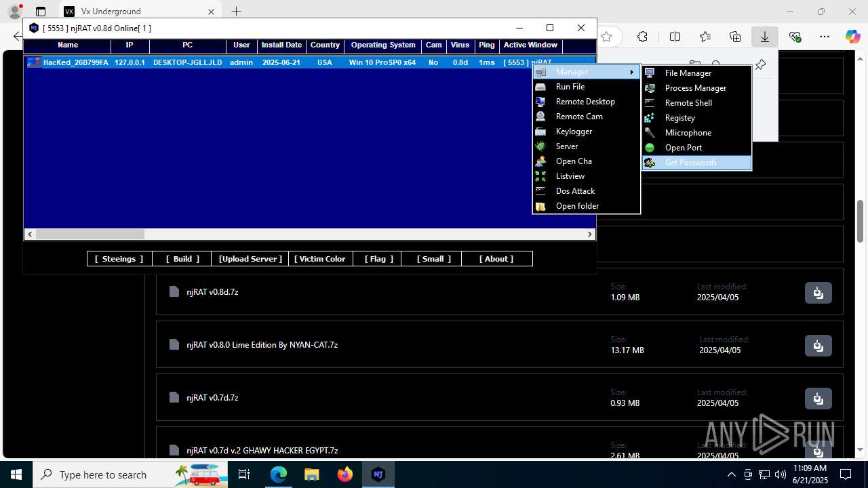Download njRAT v0.8.0 Lime Edition archive
The width and height of the screenshot is (868, 488).
pyautogui.click(x=818, y=346)
